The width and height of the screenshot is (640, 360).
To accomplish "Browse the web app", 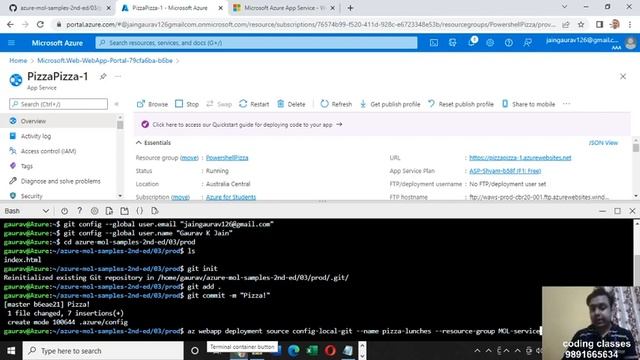I will point(152,104).
